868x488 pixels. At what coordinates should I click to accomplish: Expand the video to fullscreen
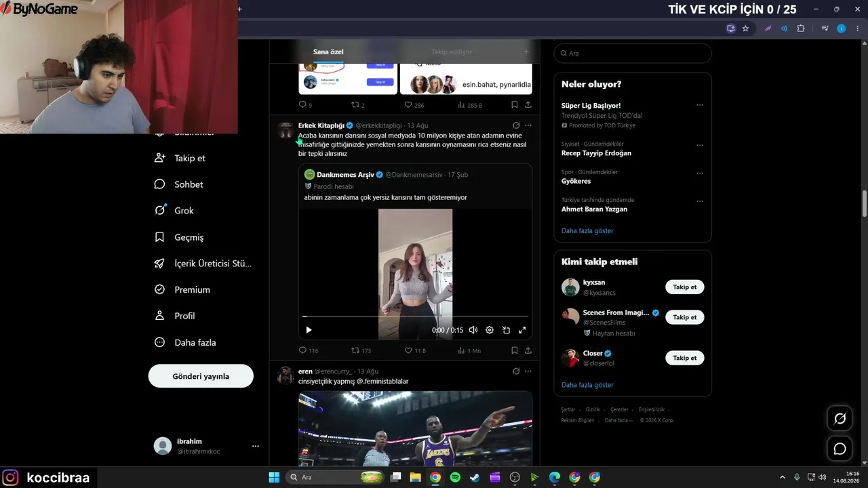[x=522, y=330]
